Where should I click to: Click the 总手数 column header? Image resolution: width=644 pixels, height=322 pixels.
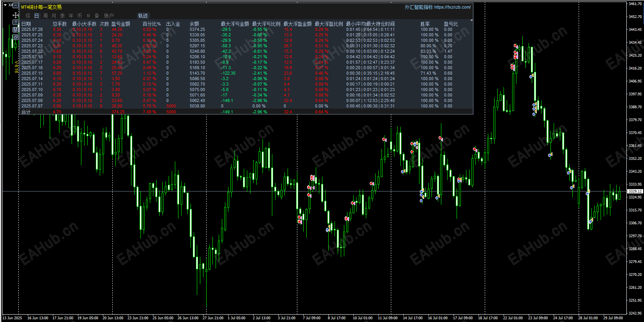click(x=60, y=24)
